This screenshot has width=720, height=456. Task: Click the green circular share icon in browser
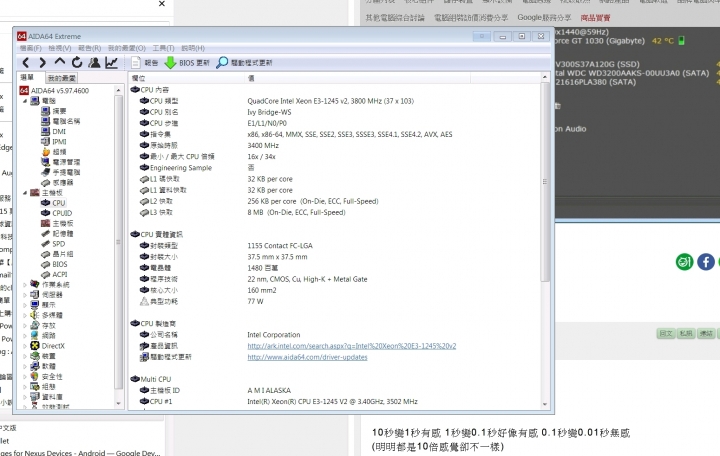[684, 262]
